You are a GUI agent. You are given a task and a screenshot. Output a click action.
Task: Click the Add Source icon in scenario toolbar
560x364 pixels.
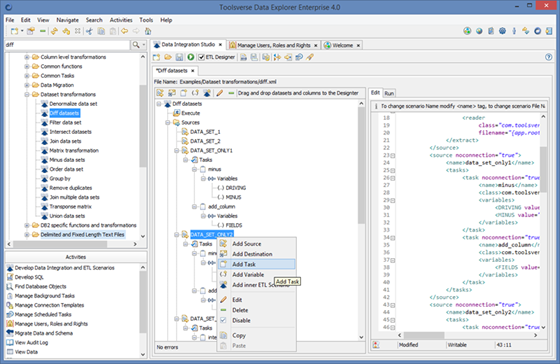pyautogui.click(x=160, y=93)
